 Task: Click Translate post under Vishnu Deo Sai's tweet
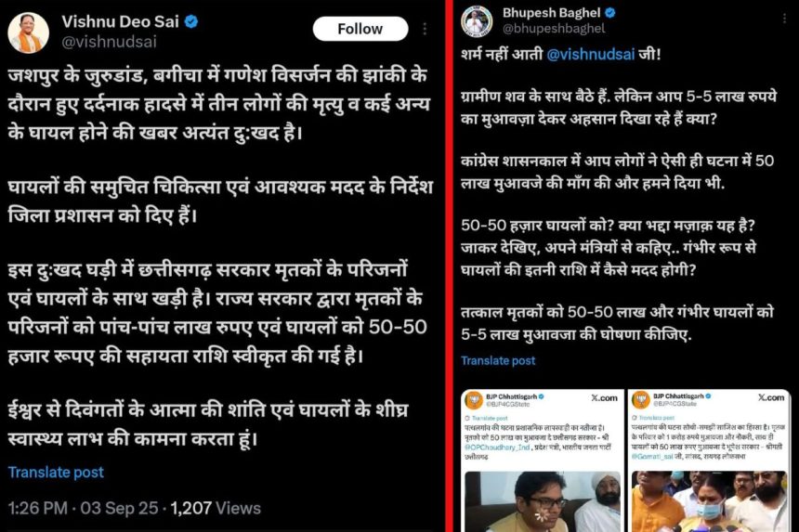[x=56, y=472]
